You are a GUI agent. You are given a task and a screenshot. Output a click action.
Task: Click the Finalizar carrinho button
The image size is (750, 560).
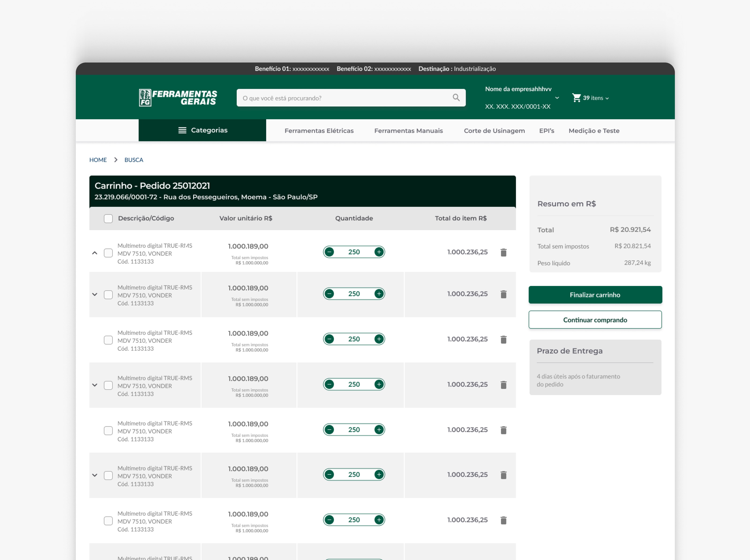595,295
